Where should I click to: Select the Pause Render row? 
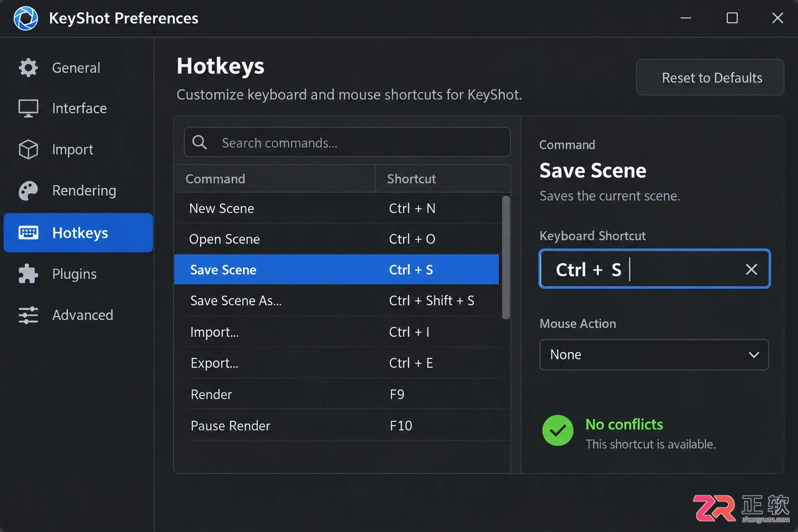pos(342,425)
